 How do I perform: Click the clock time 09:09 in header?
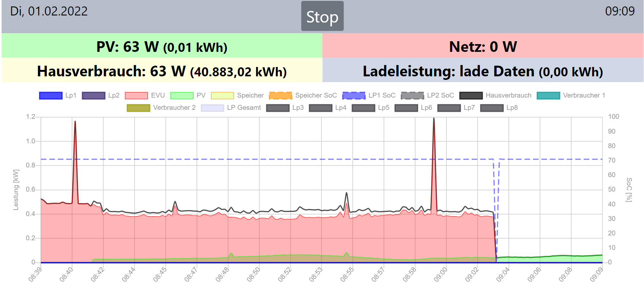(x=620, y=11)
